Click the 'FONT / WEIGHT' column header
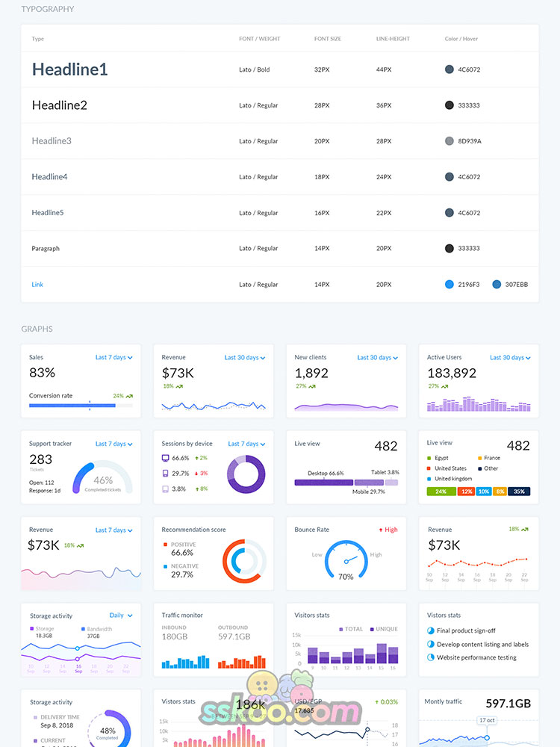Image resolution: width=560 pixels, height=747 pixels. [260, 39]
